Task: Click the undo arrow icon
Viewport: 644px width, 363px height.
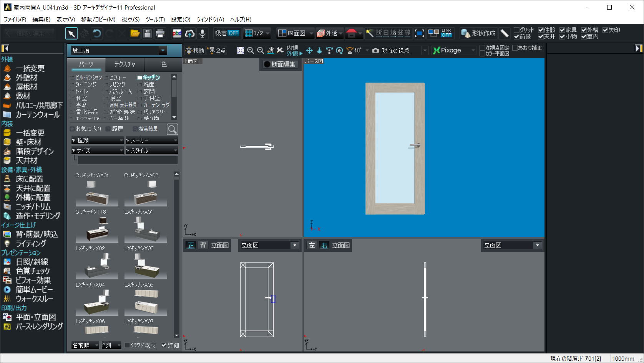Action: (97, 33)
